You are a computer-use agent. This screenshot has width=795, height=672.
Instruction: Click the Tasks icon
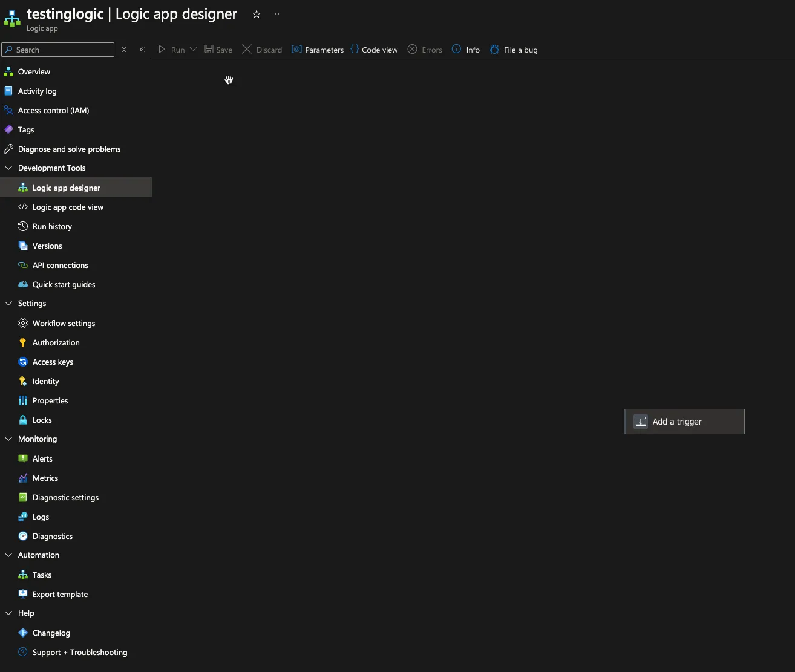click(x=23, y=575)
